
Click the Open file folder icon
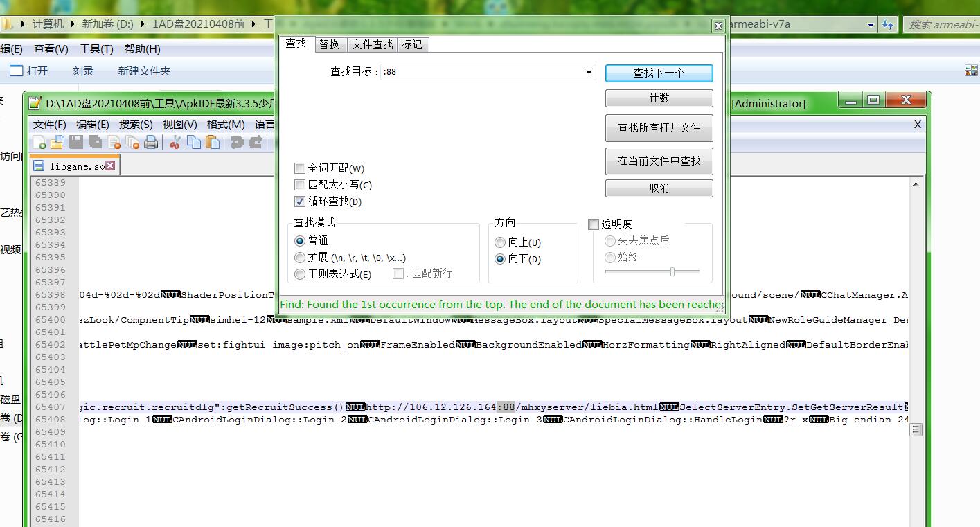pos(57,143)
